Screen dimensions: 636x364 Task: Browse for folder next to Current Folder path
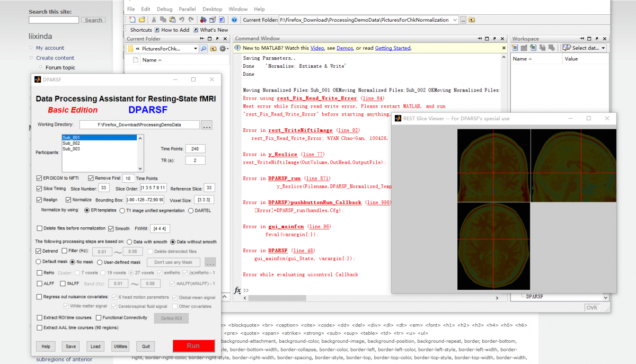[x=463, y=20]
